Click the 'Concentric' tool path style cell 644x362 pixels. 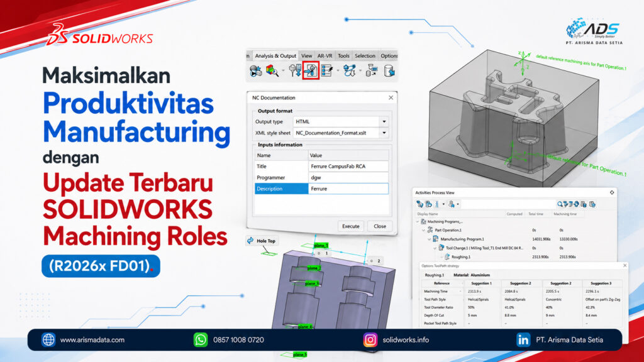[553, 300]
